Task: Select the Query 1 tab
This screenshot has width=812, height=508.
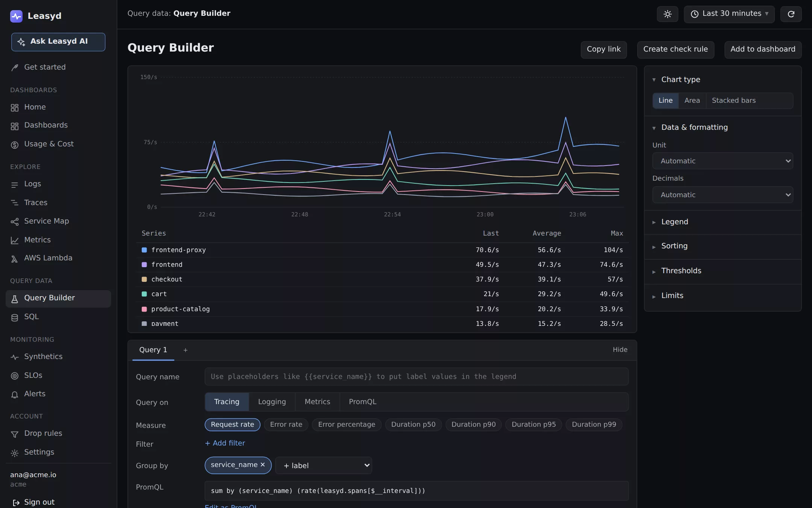Action: tap(153, 350)
